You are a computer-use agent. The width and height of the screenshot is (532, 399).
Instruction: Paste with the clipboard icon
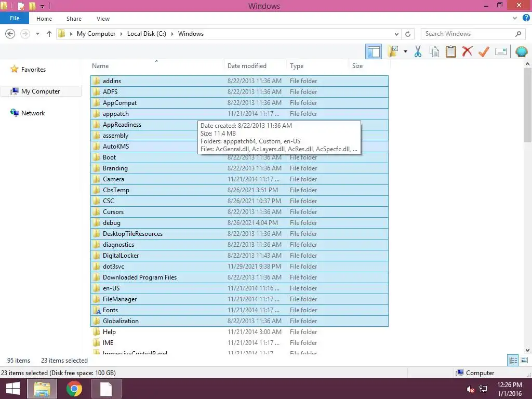tap(450, 51)
